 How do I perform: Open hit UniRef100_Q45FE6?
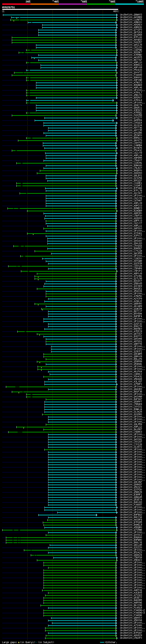coord(131,120)
